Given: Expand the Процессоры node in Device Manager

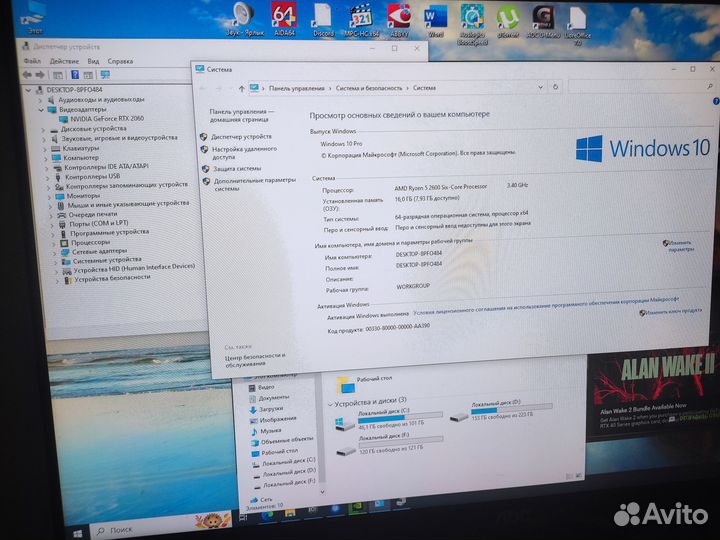Looking at the screenshot, I should [x=54, y=244].
